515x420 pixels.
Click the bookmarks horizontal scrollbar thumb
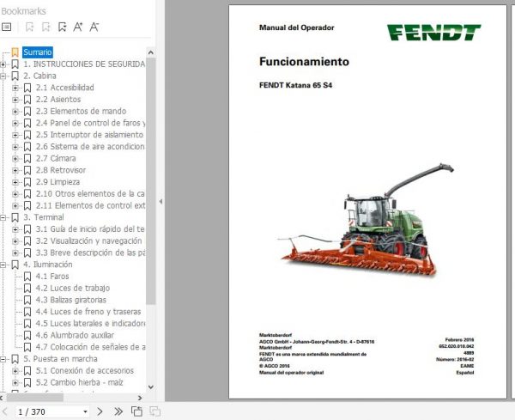[x=35, y=398]
